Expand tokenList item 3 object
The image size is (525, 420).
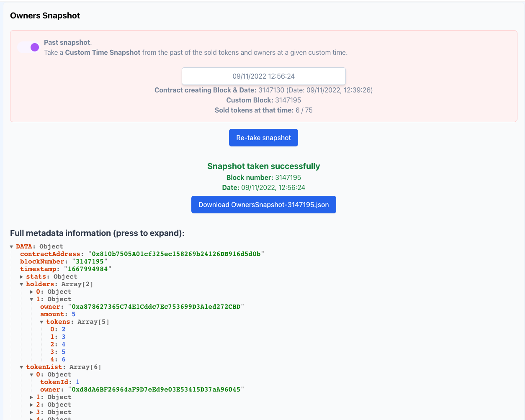click(x=32, y=412)
